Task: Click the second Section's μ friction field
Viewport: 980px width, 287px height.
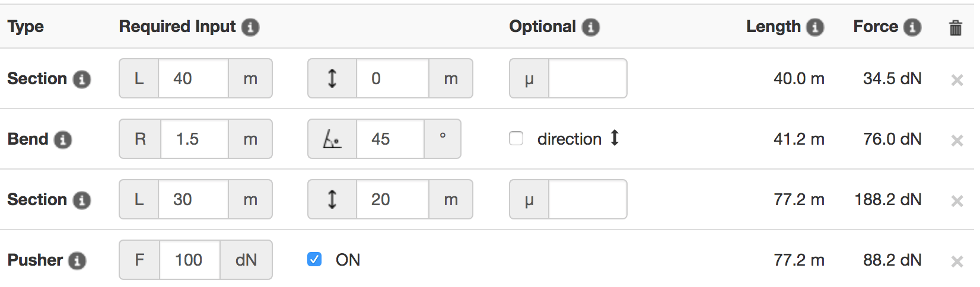Action: pos(588,199)
